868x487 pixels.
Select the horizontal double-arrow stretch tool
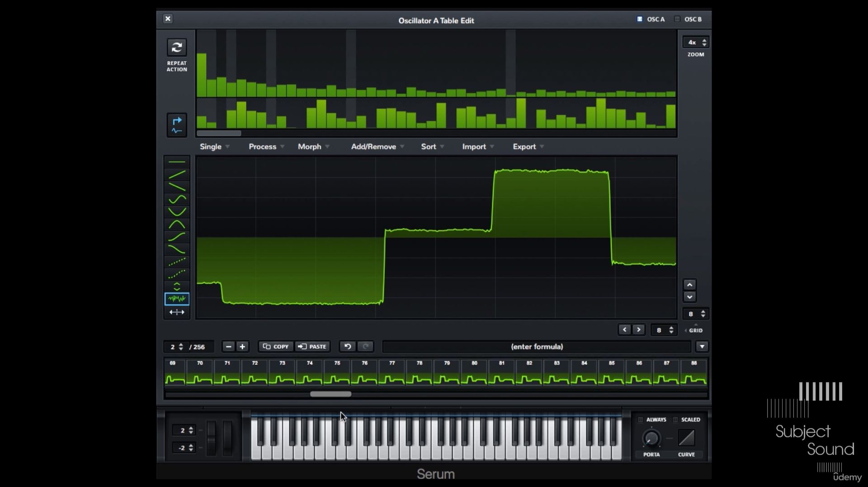(177, 312)
